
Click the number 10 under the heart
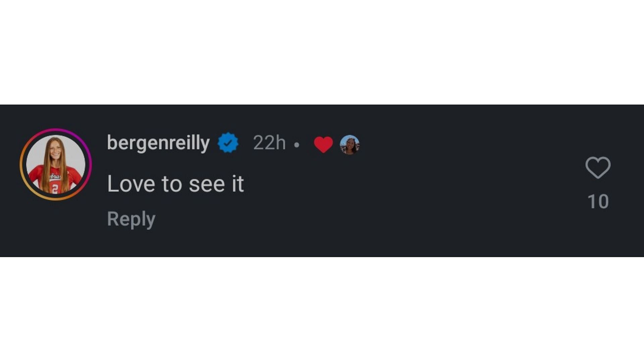point(598,201)
